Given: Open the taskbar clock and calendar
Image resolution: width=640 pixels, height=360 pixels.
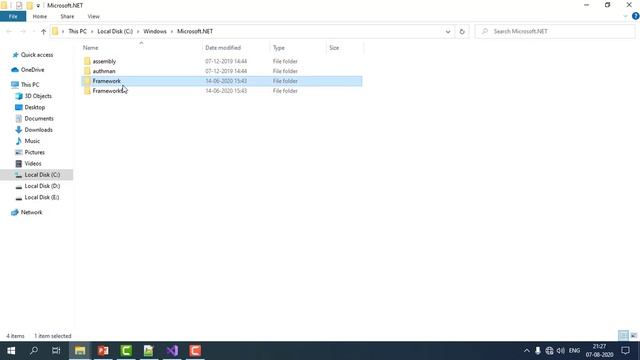Looking at the screenshot, I should pos(600,351).
